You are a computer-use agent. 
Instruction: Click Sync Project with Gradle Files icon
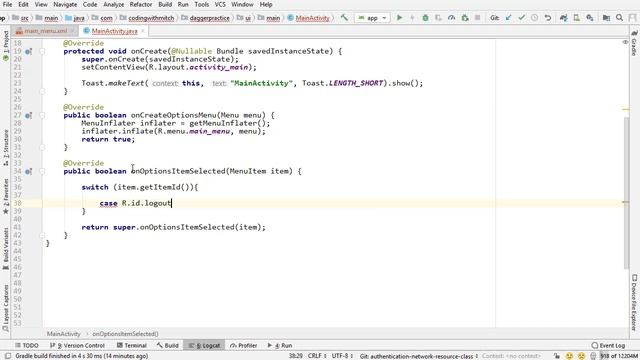point(564,18)
